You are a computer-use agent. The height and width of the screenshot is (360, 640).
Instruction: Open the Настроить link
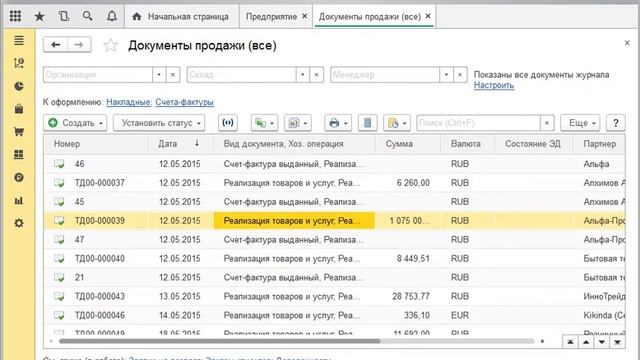493,85
